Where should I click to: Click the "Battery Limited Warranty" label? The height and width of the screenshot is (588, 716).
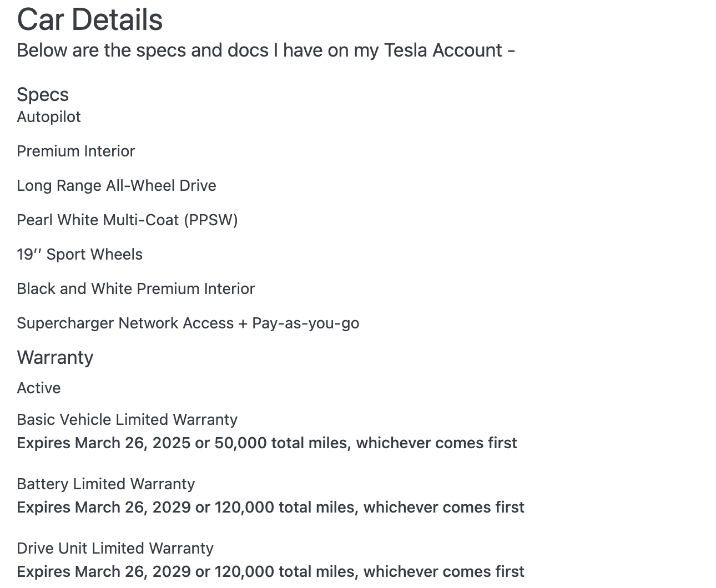point(106,484)
